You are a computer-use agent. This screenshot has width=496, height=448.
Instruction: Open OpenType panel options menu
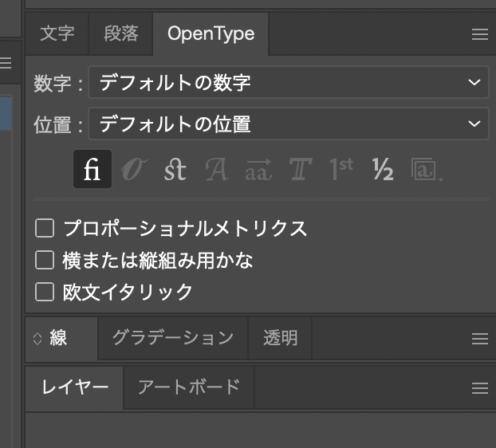point(479,34)
